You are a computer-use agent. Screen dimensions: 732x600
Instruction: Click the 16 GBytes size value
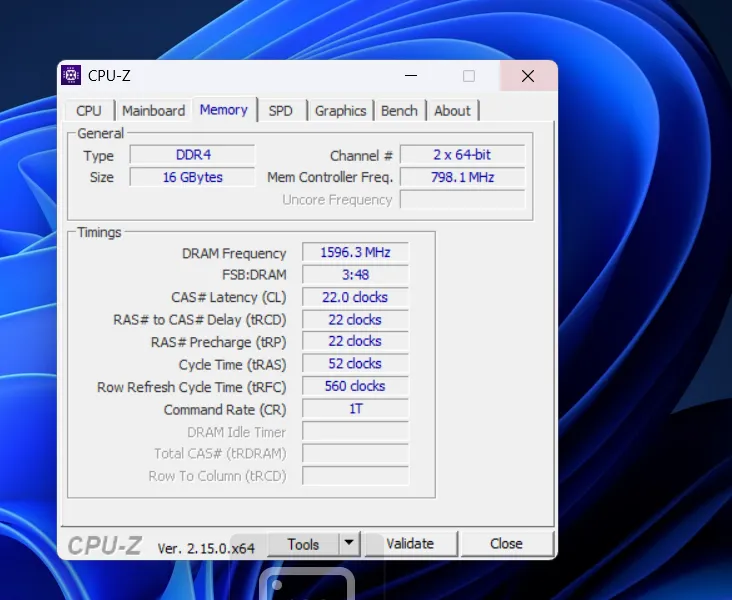tap(193, 177)
